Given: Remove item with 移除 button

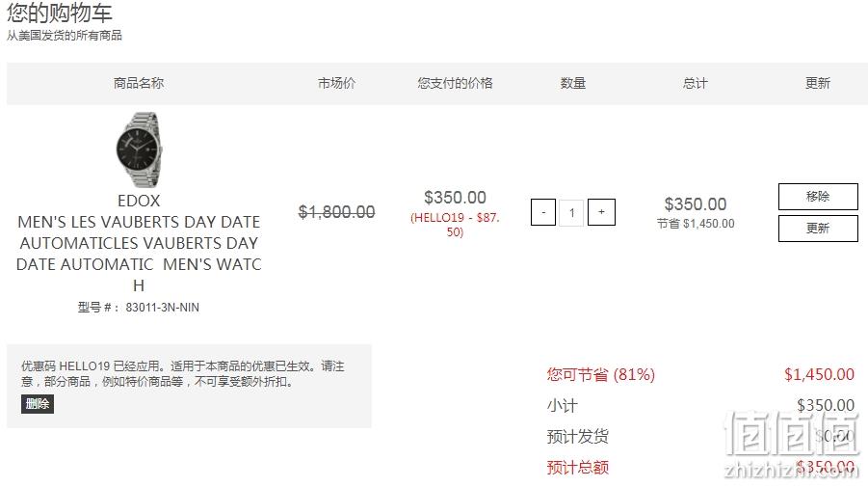Looking at the screenshot, I should pyautogui.click(x=818, y=197).
